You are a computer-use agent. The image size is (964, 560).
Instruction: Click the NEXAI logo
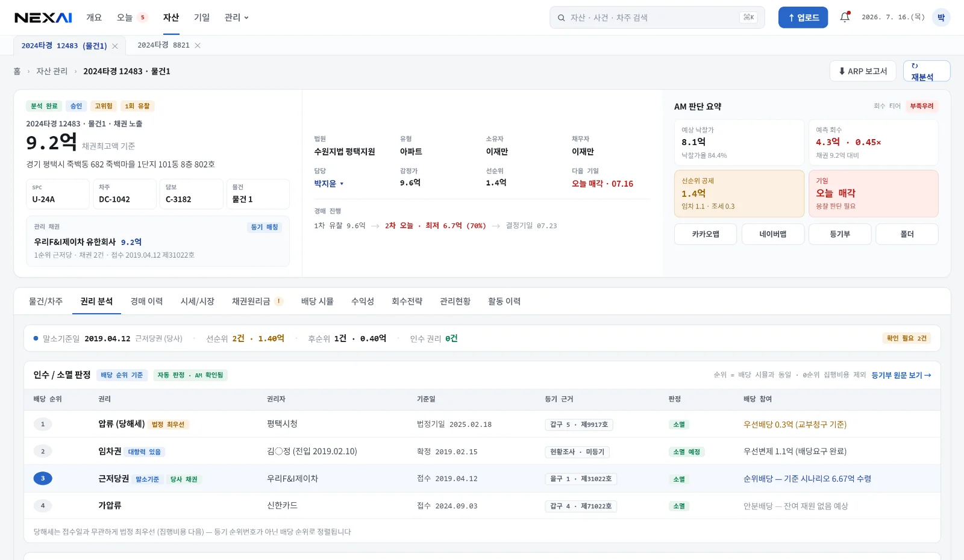43,17
